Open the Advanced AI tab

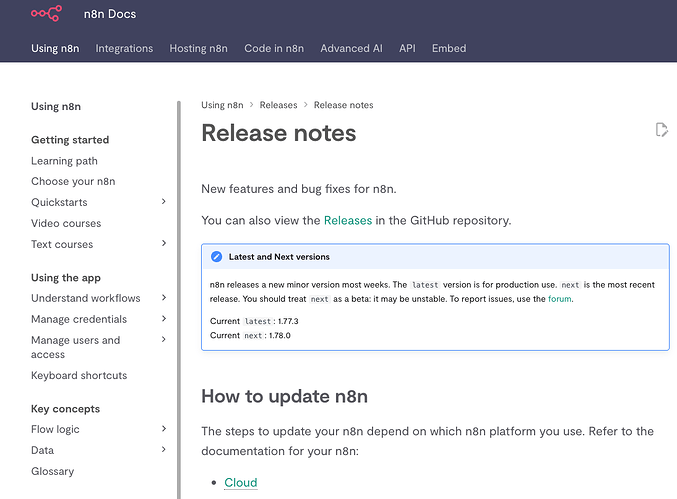point(351,48)
